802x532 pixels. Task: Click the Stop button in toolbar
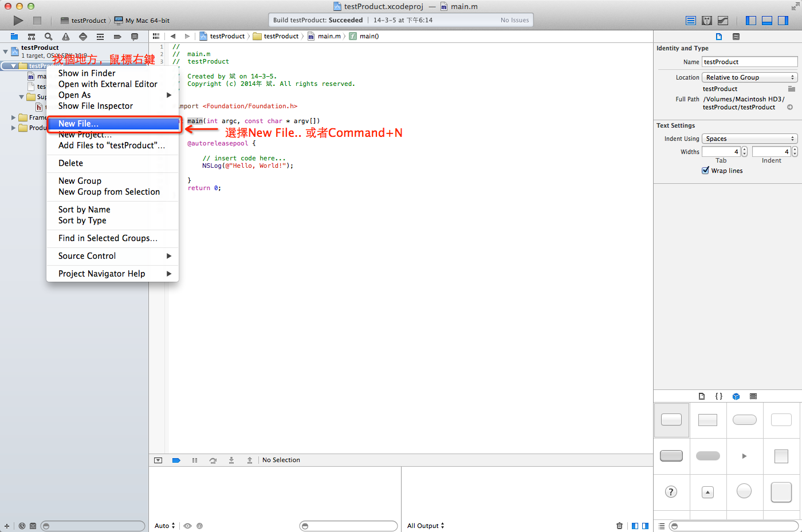pyautogui.click(x=37, y=21)
